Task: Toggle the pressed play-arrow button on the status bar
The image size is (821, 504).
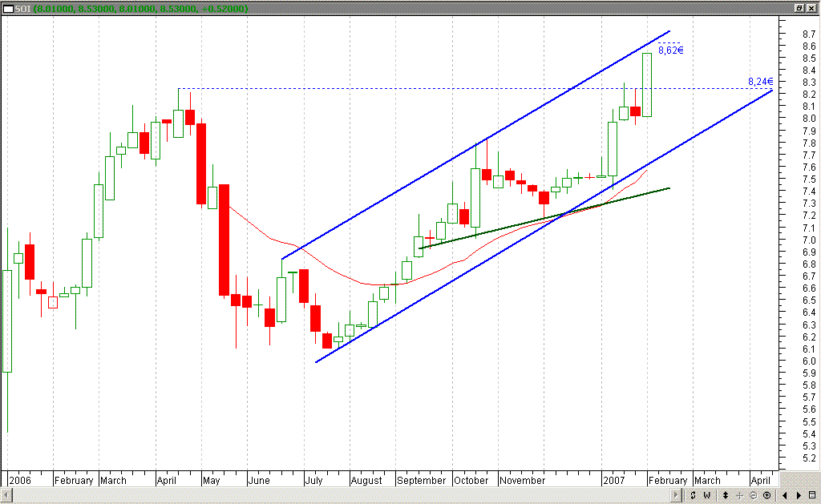Action: [676, 495]
